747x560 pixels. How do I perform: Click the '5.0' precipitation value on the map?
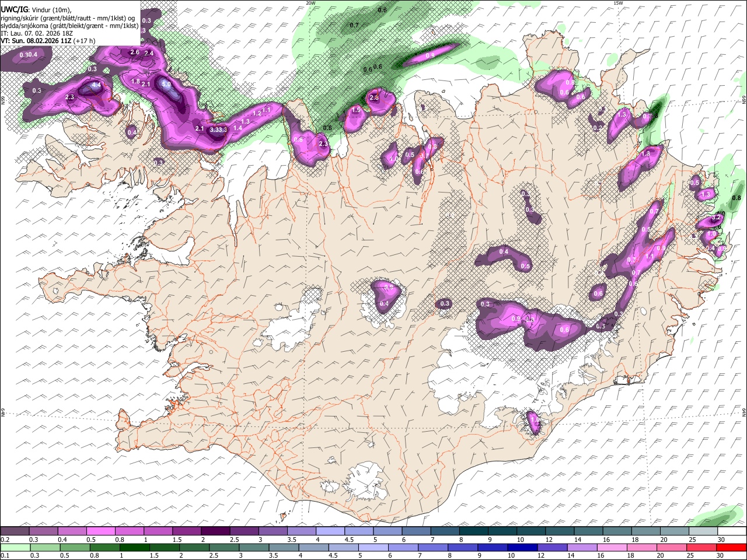(x=166, y=84)
